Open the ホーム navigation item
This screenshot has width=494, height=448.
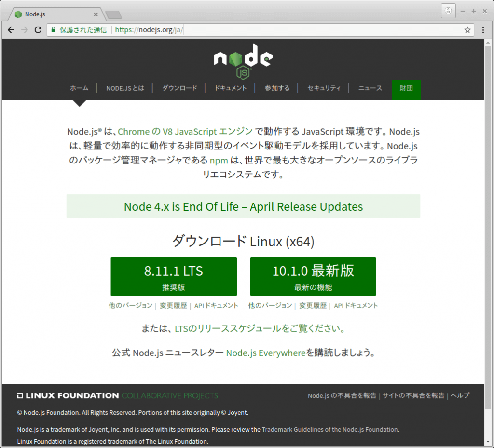coord(79,88)
